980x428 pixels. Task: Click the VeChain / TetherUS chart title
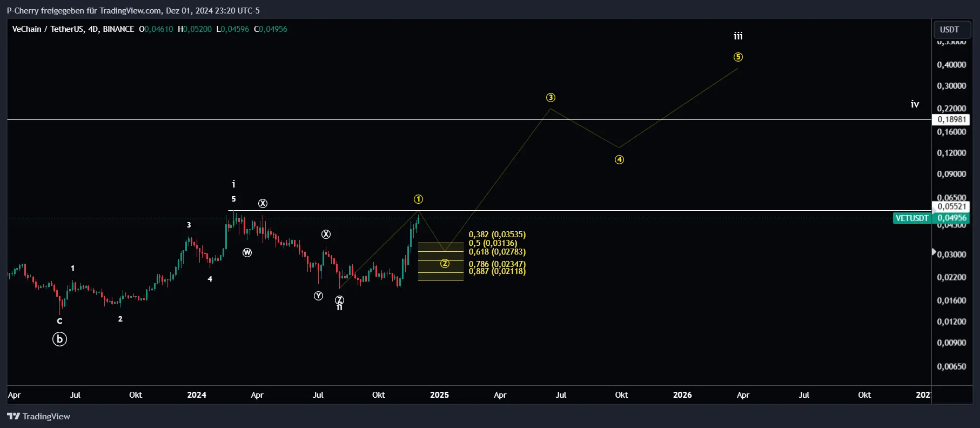[x=73, y=29]
